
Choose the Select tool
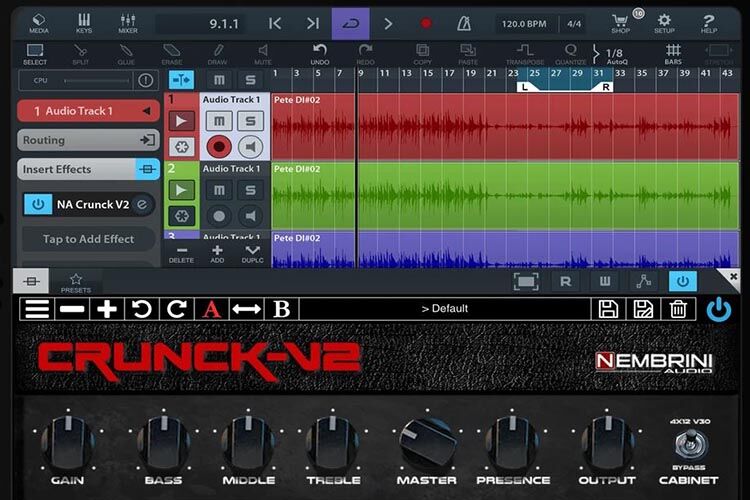35,54
